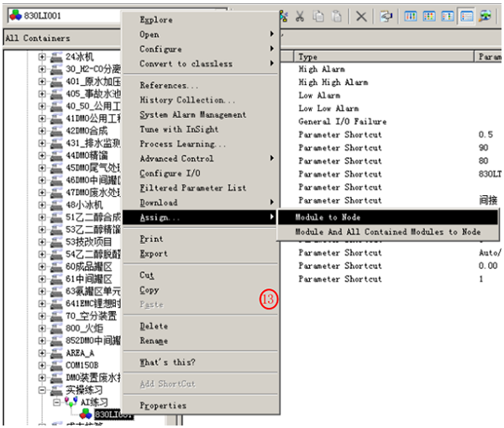Image resolution: width=504 pixels, height=428 pixels.
Task: Click the printer-like toolbar icon after Delete
Action: pos(385,16)
